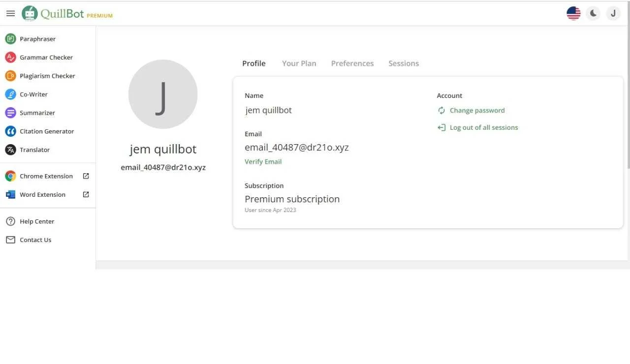Click the email address under the avatar
630x364 pixels.
pyautogui.click(x=163, y=167)
